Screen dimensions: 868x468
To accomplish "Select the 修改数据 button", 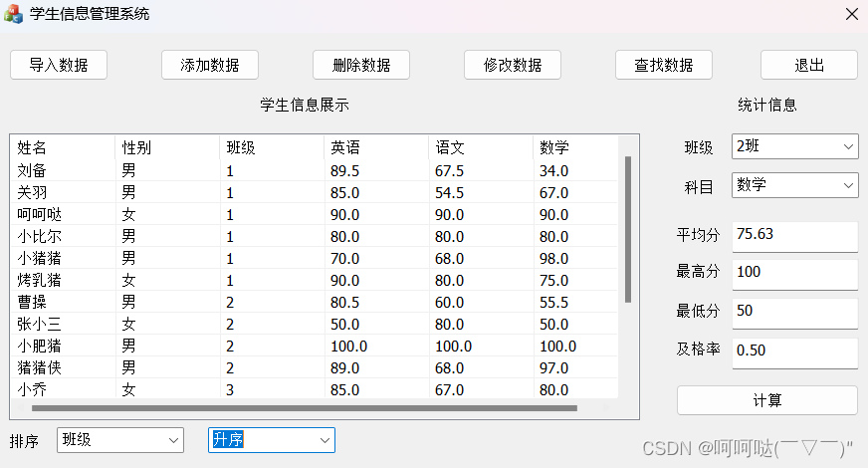I will (x=513, y=65).
